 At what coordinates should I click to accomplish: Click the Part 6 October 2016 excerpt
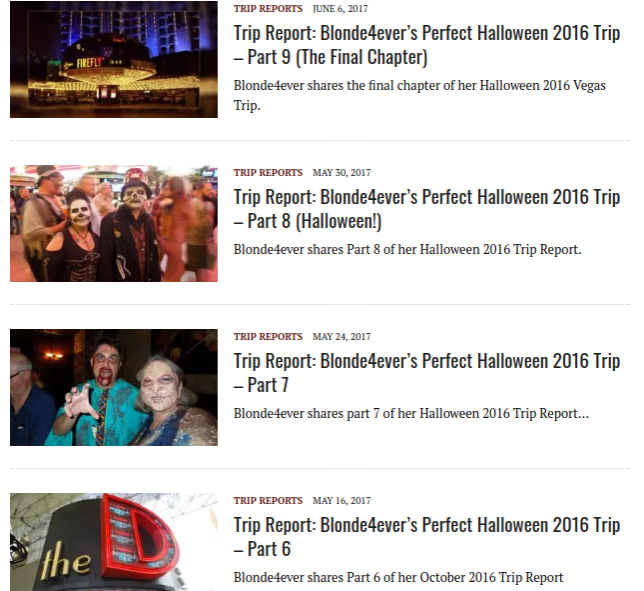[x=398, y=577]
